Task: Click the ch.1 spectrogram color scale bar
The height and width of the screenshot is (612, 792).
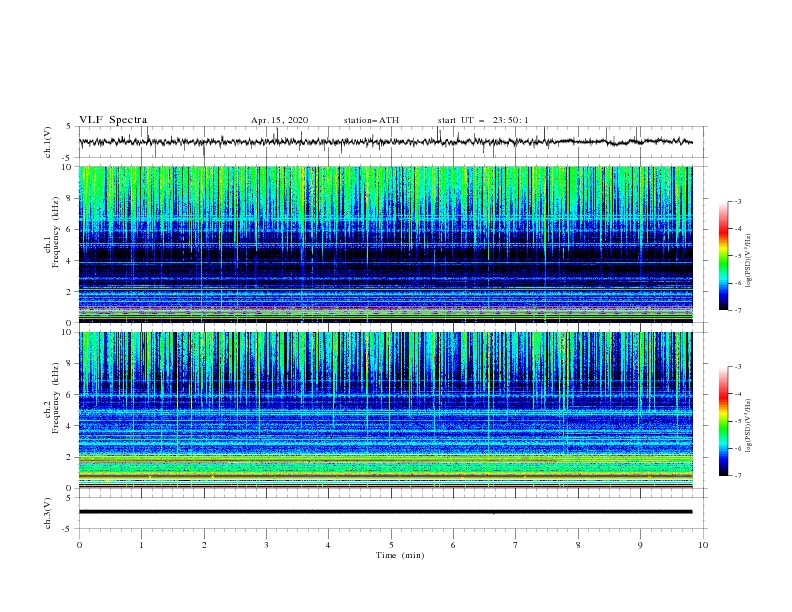Action: (723, 256)
